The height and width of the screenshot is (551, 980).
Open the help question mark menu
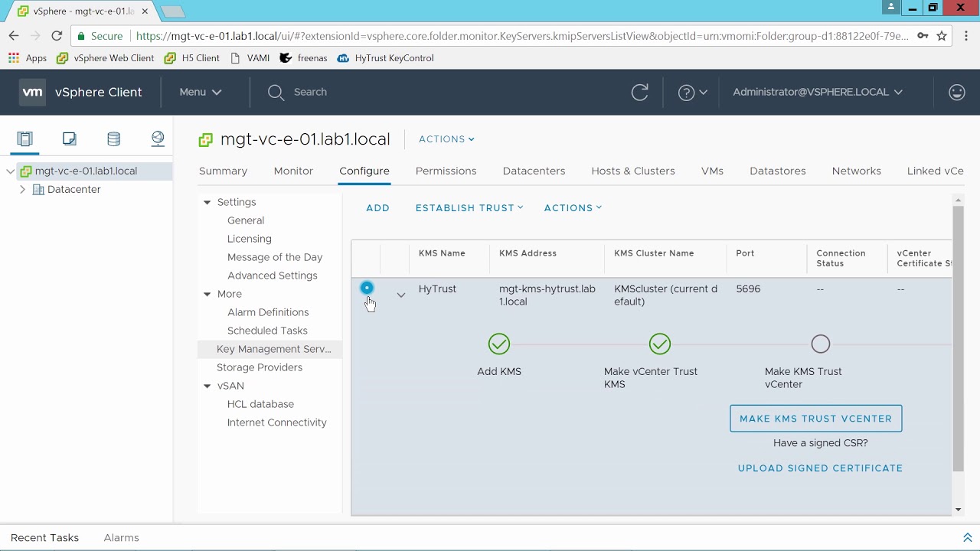692,92
